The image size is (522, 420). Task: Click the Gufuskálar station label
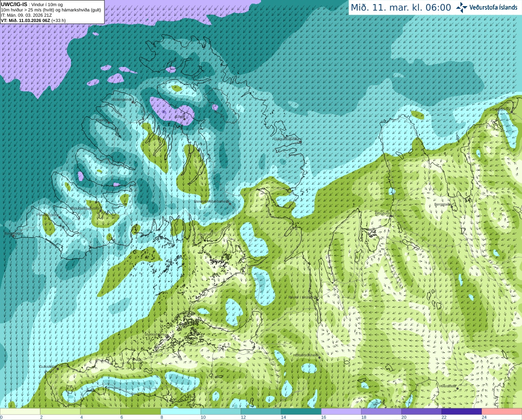(x=47, y=366)
